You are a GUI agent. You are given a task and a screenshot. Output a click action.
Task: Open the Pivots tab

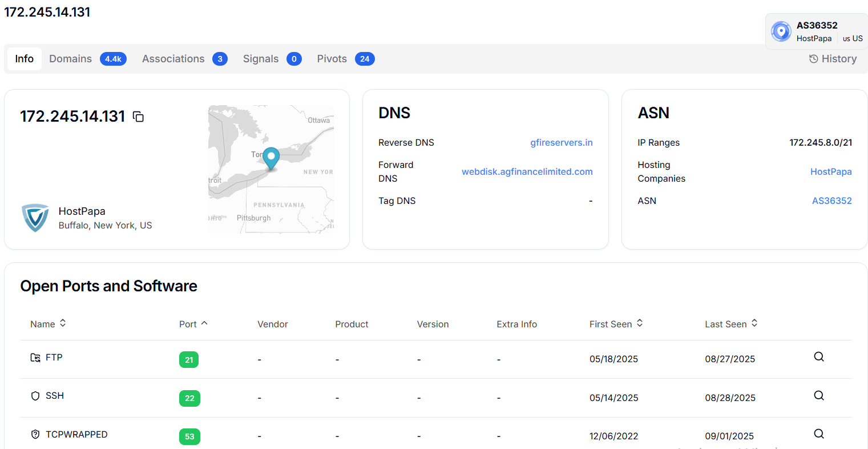click(345, 59)
